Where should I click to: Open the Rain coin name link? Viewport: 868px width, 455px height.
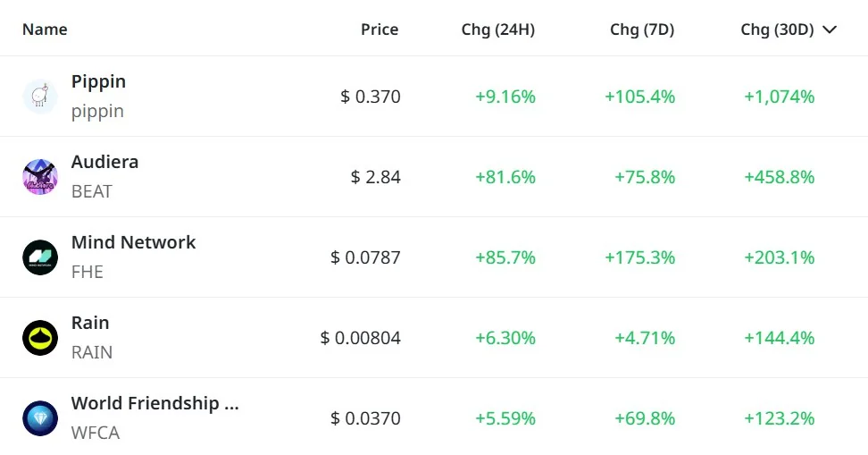click(90, 323)
